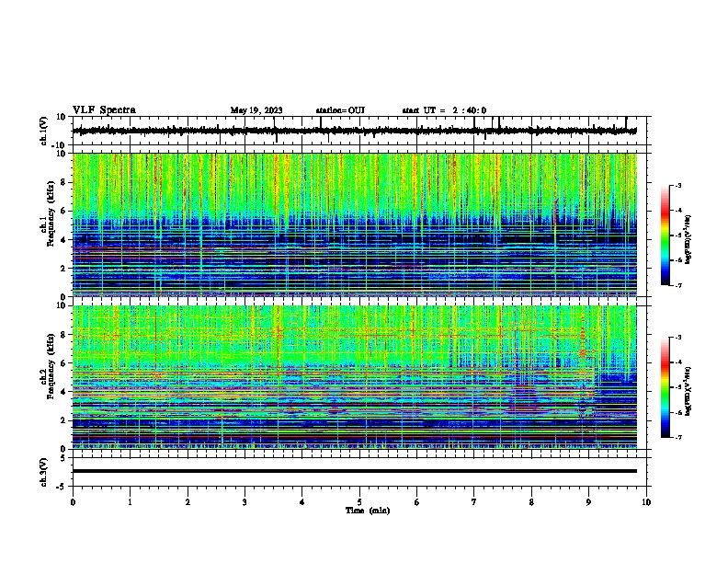Click the '6' kHz tick on ch.2 axis

[x=63, y=363]
